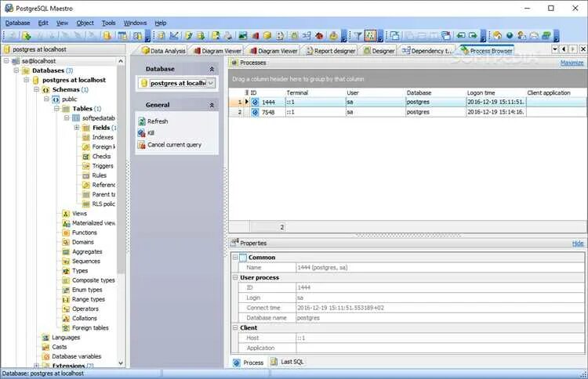Click logon time cell 2016-12-19 15:14:16

(495, 112)
